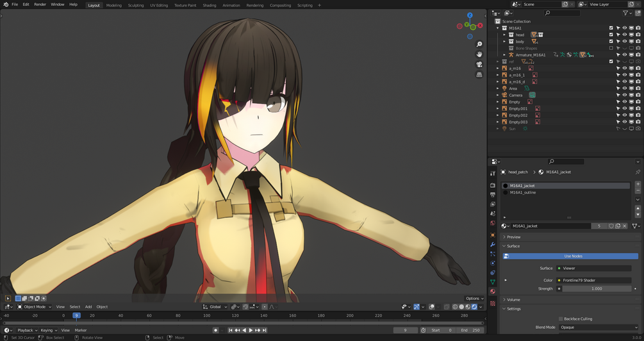The image size is (644, 341).
Task: Open the Blend Mode dropdown
Action: point(599,328)
